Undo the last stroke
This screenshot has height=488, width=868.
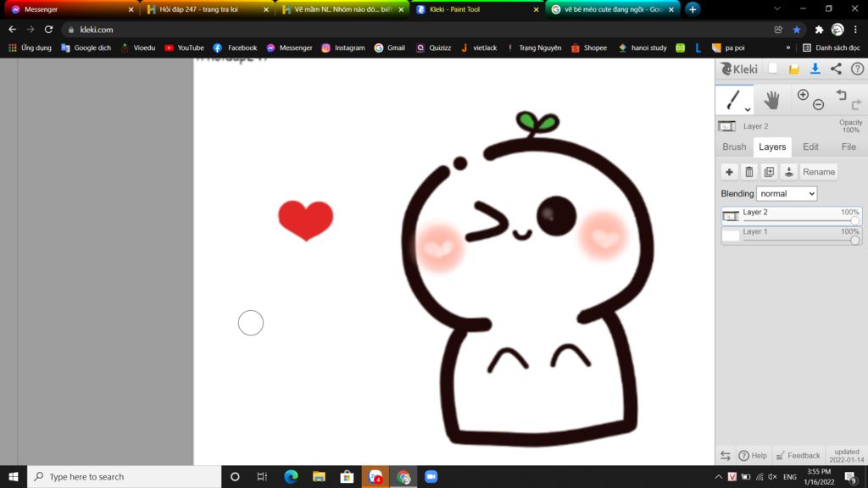842,95
